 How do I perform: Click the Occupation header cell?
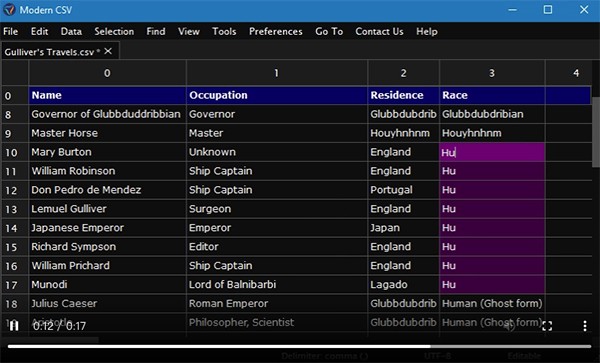pos(277,95)
